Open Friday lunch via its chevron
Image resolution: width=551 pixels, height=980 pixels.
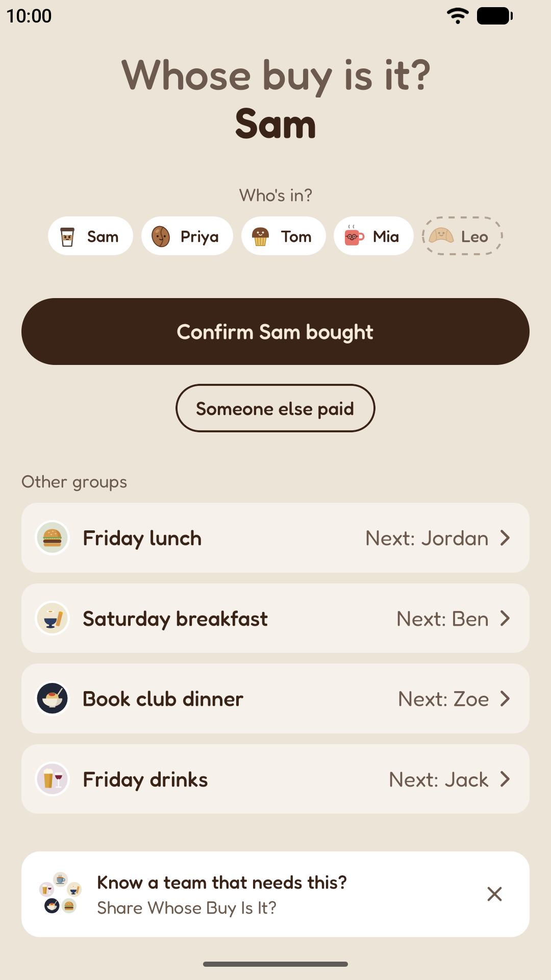pyautogui.click(x=505, y=538)
